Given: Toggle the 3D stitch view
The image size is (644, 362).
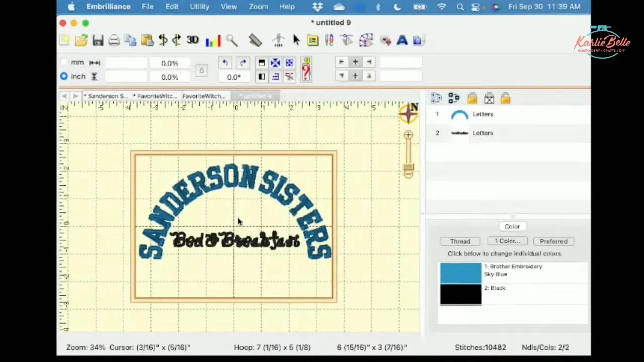Looking at the screenshot, I should point(192,40).
